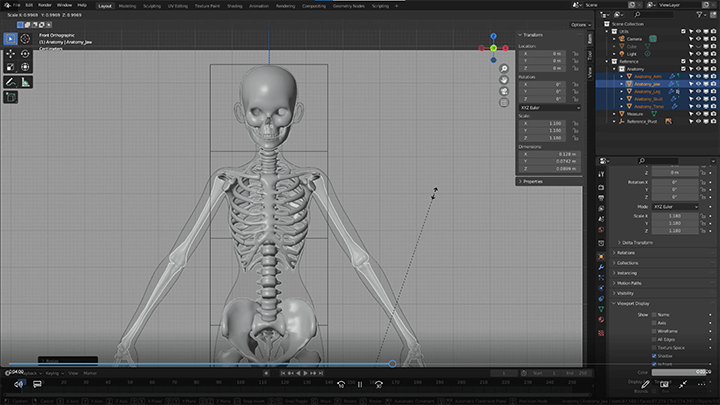The image size is (720, 405).
Task: Hide Camera object via eye icon
Action: point(698,39)
